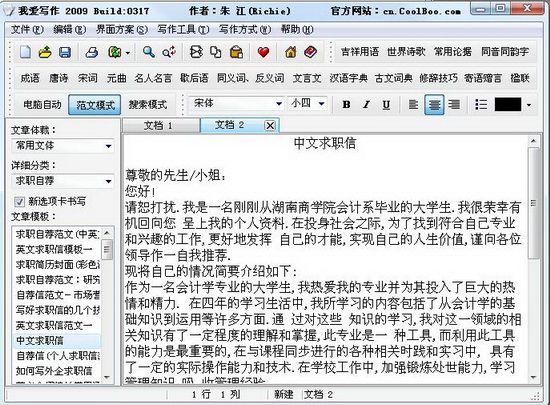Click the black font color swatch

508,104
